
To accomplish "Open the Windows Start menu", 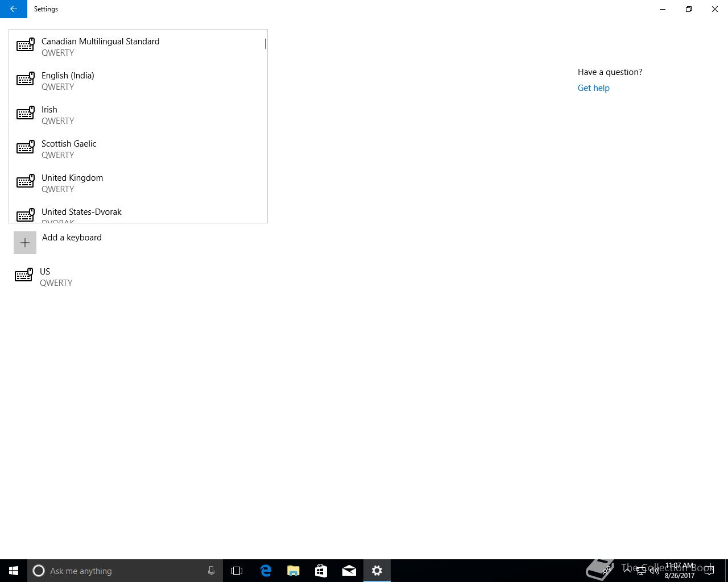I will (14, 571).
